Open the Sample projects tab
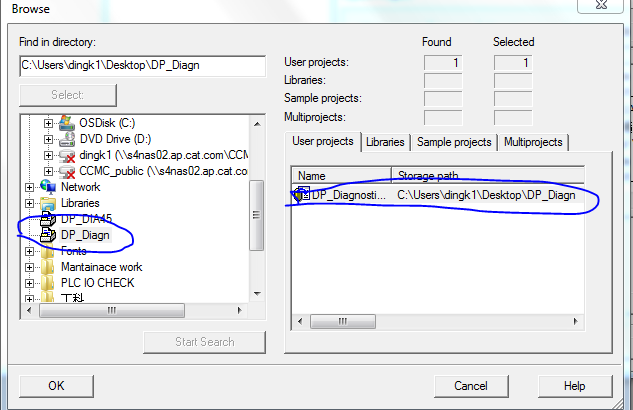 [454, 142]
